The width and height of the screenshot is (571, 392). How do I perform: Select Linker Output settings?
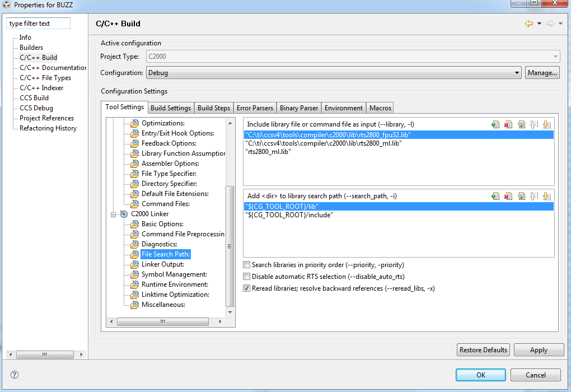coord(163,264)
